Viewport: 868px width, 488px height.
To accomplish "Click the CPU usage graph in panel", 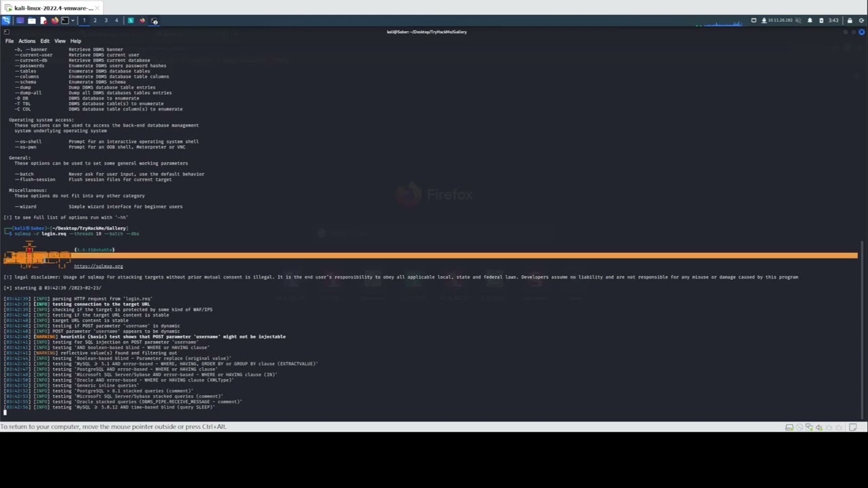I will pos(719,24).
